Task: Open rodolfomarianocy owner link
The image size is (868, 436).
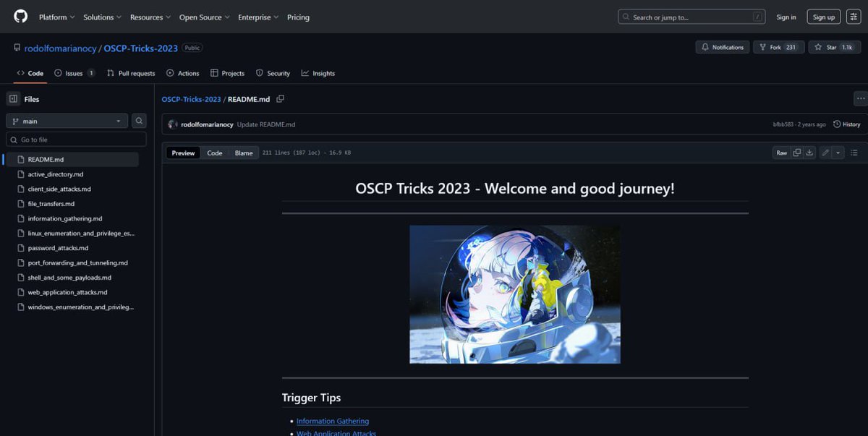Action: 61,48
